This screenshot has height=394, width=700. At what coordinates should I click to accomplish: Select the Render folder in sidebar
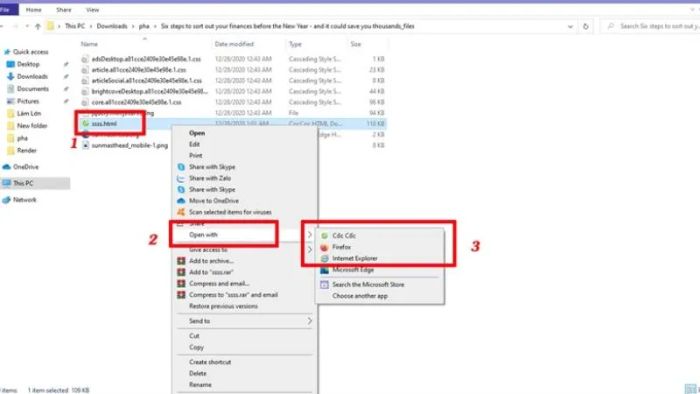(27, 150)
